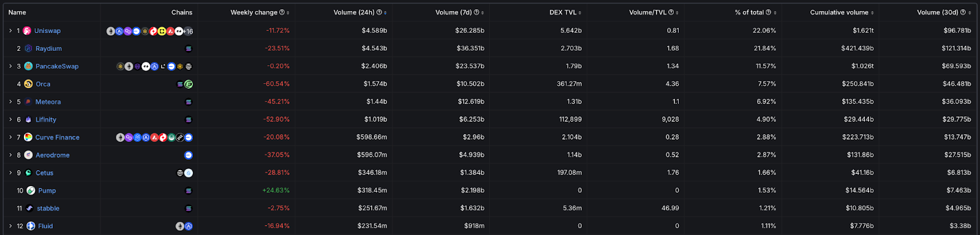Expand the Curve Finance row chevron
This screenshot has height=235, width=980.
(x=10, y=137)
